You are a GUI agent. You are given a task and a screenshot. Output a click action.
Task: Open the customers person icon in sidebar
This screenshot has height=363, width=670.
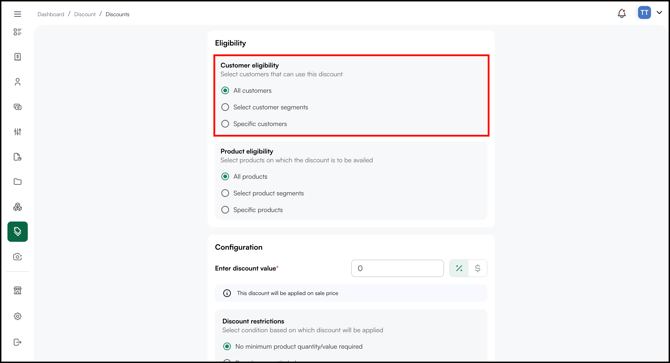[18, 82]
